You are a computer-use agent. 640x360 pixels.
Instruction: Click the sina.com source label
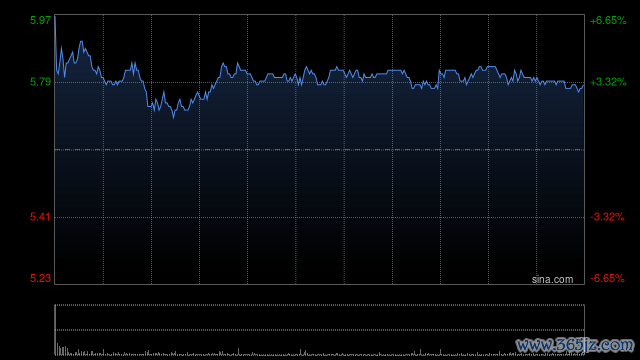click(552, 280)
